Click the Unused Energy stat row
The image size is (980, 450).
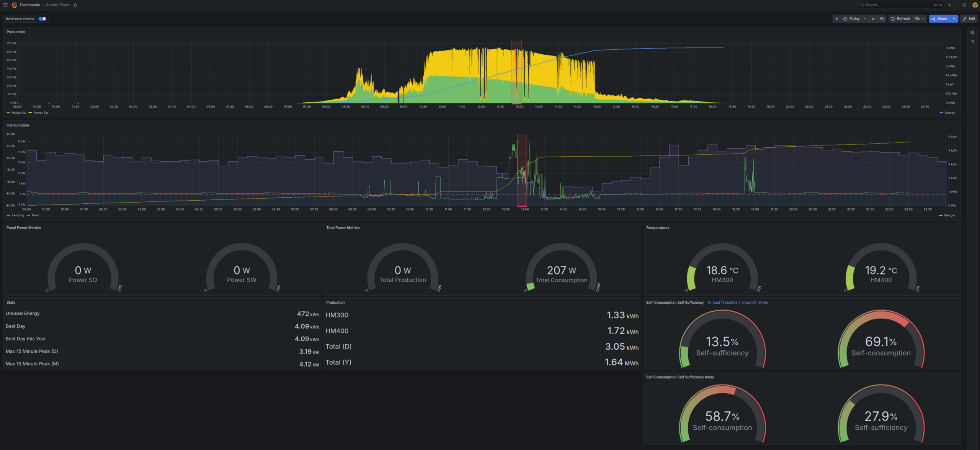(x=162, y=314)
